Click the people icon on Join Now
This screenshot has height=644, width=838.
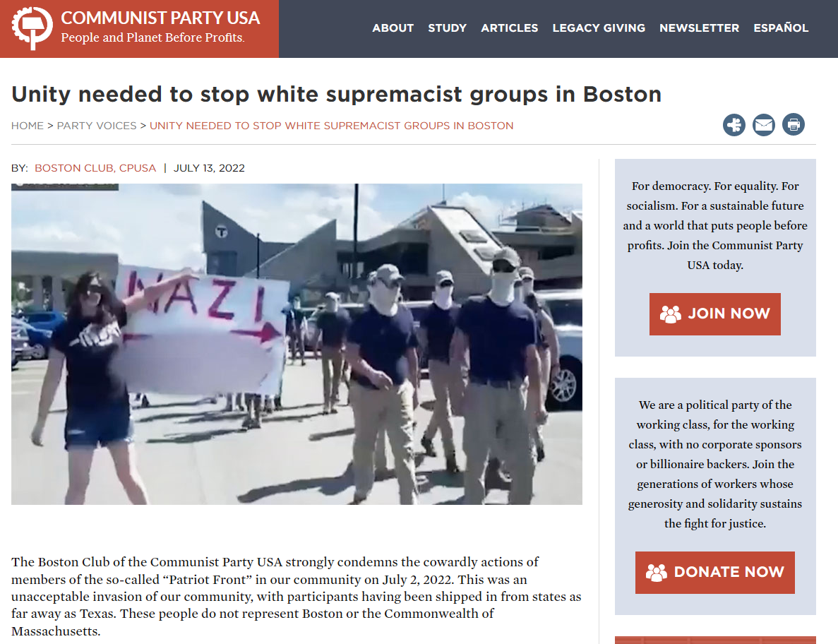(670, 314)
